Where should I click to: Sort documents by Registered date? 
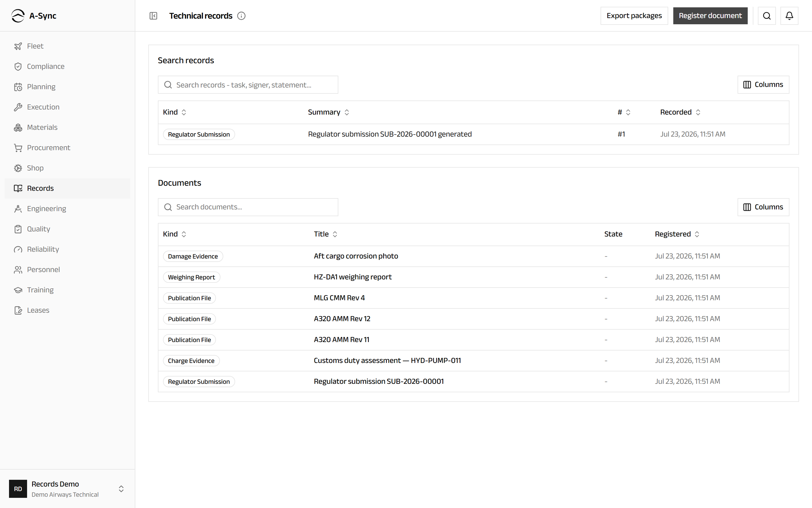point(677,234)
